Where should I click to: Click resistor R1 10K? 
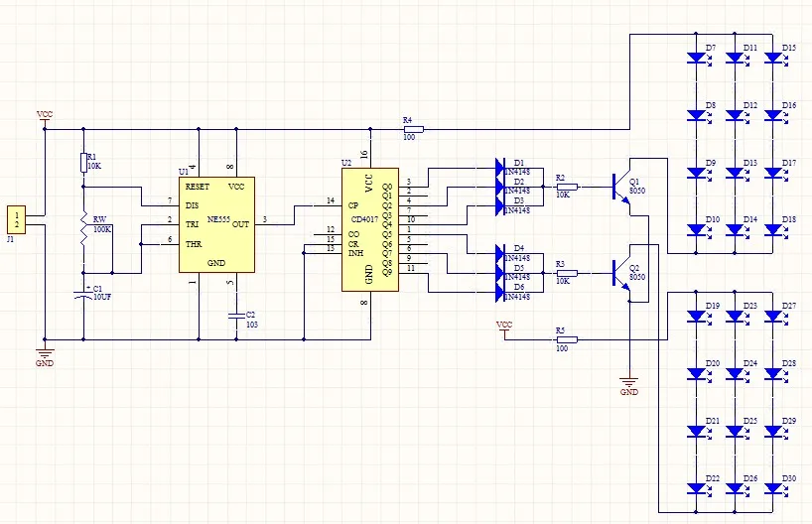[x=83, y=163]
